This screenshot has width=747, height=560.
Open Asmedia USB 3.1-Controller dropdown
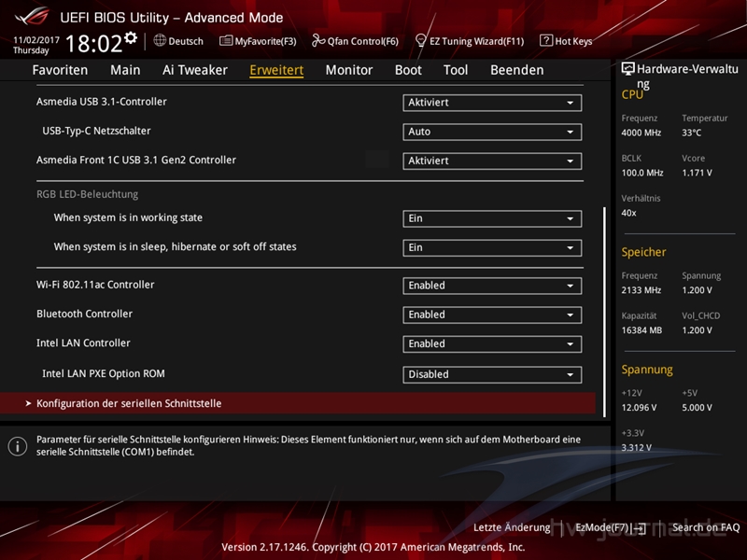point(492,103)
